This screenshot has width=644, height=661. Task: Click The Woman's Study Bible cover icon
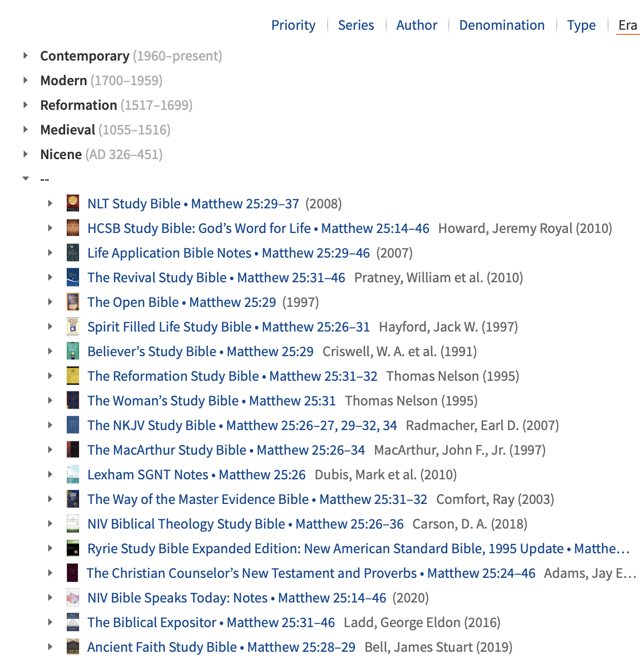tap(73, 400)
